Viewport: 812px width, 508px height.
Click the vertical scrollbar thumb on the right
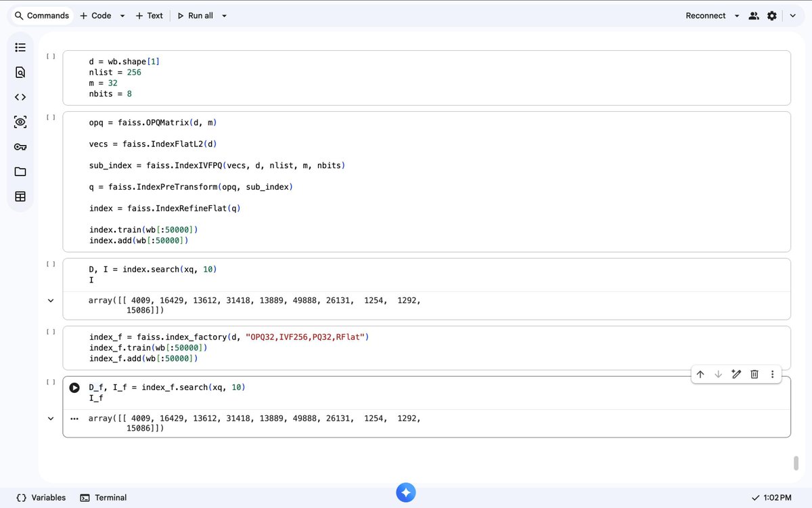[x=796, y=463]
